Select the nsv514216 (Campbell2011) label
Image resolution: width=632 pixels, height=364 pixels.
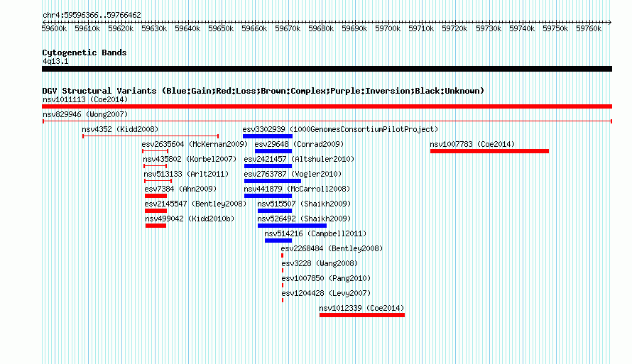[x=315, y=233]
